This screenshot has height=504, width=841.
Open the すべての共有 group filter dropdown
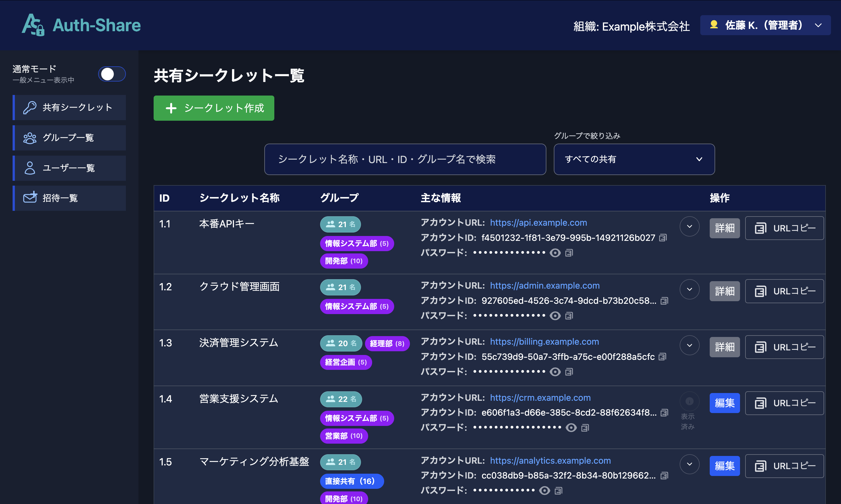pyautogui.click(x=634, y=159)
